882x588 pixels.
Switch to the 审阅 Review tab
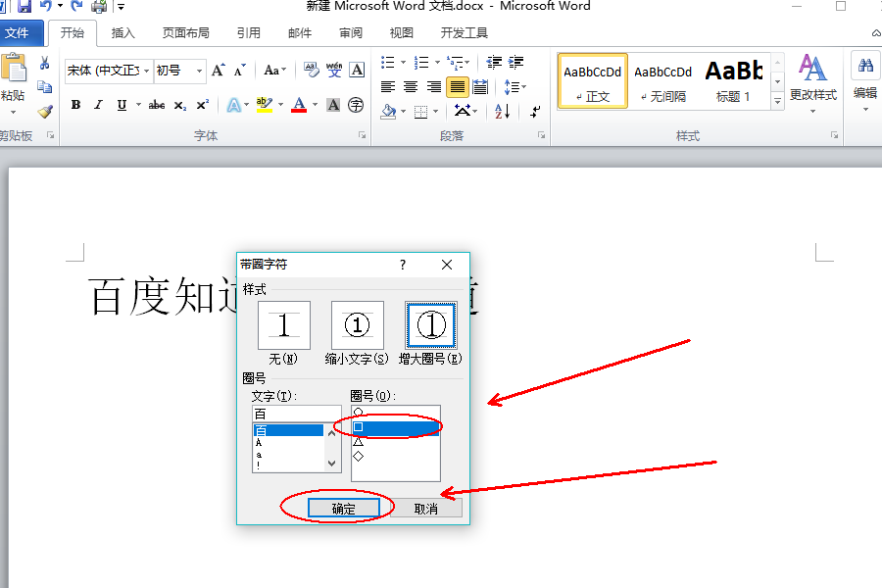(351, 33)
